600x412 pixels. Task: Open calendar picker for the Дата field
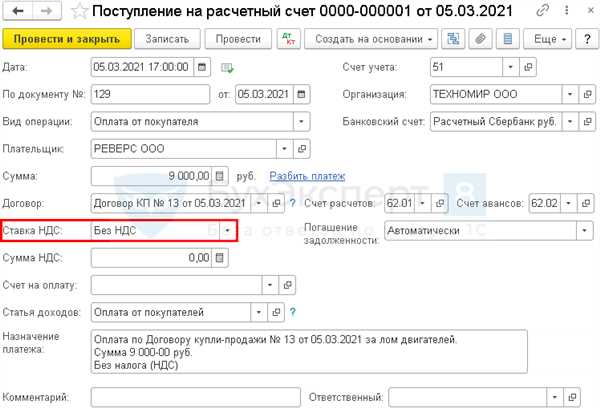point(202,67)
